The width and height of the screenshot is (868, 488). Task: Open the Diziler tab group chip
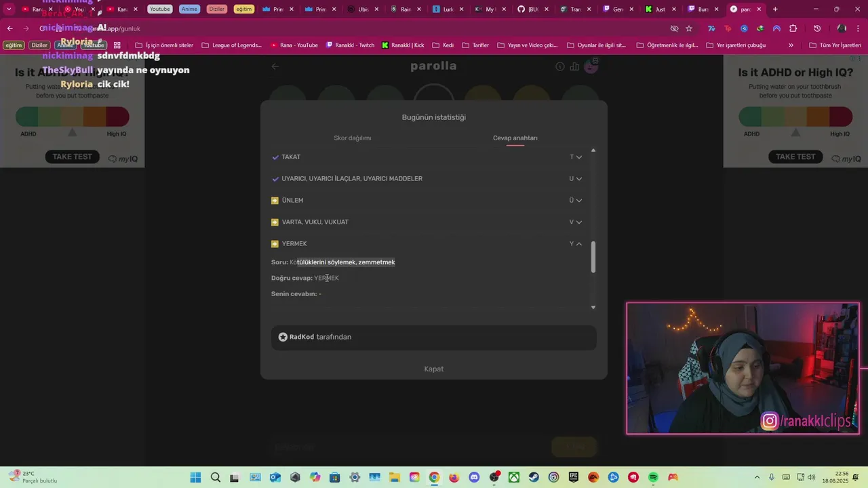(217, 9)
